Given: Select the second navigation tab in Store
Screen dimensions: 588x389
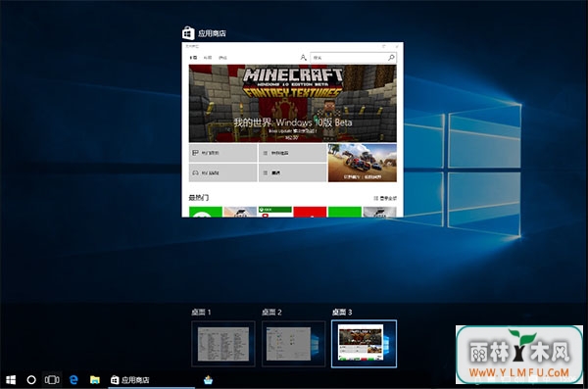Looking at the screenshot, I should 208,58.
